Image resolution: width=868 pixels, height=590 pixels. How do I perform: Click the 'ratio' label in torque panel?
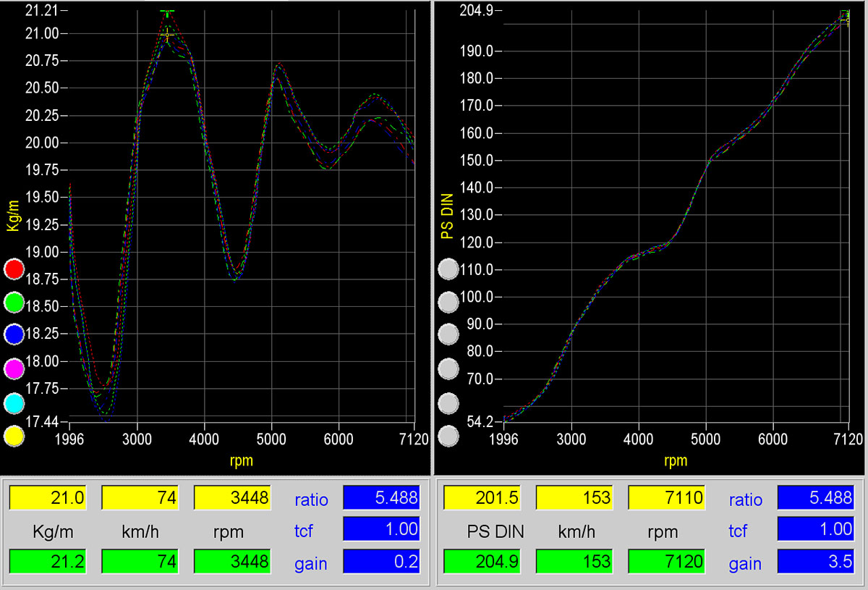[x=311, y=500]
